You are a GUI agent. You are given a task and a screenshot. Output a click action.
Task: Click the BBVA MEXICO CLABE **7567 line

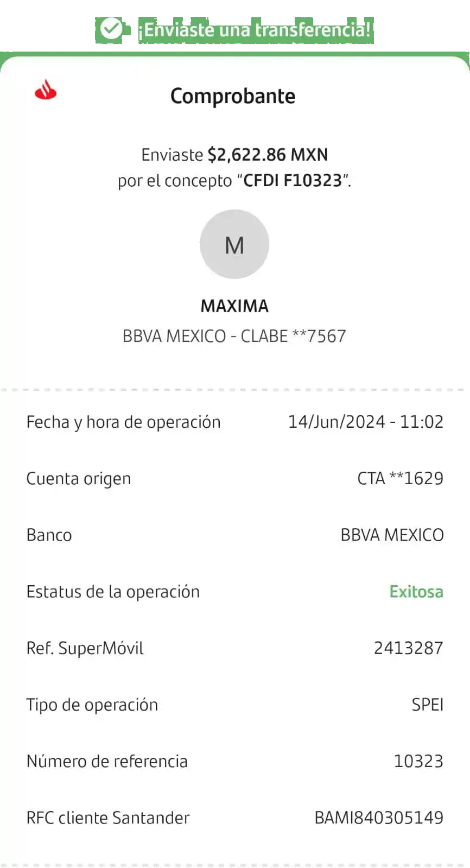tap(234, 336)
